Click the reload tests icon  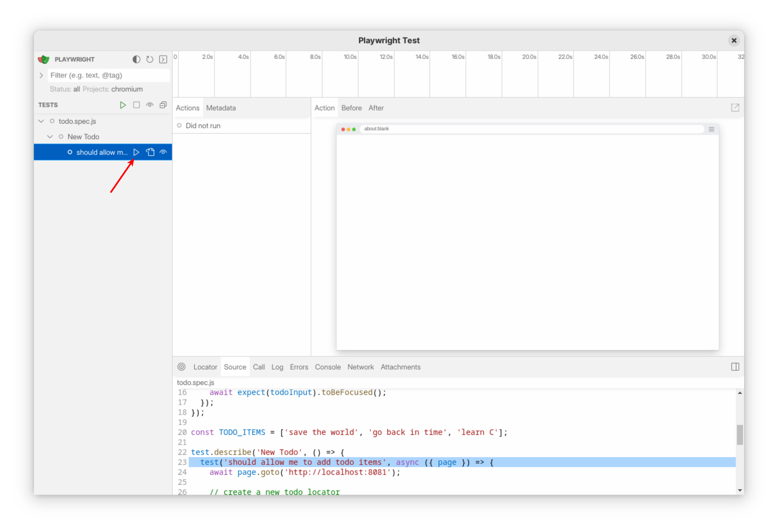150,60
